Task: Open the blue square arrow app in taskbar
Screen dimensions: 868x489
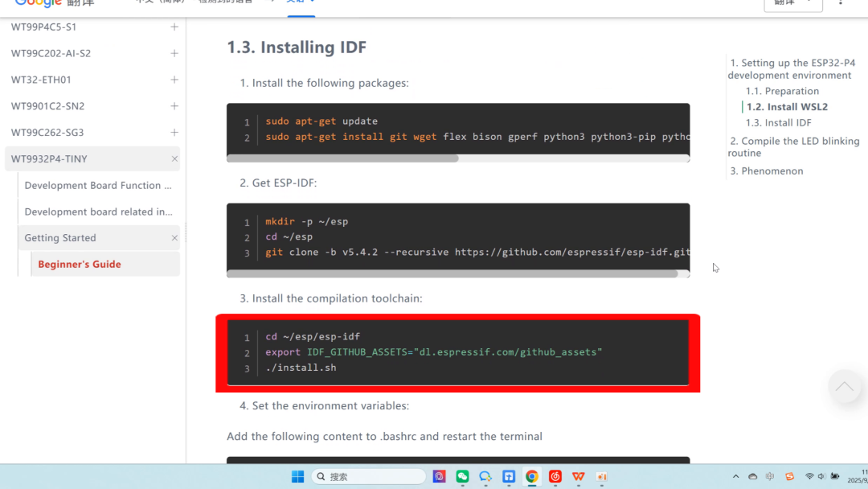Action: (x=509, y=477)
